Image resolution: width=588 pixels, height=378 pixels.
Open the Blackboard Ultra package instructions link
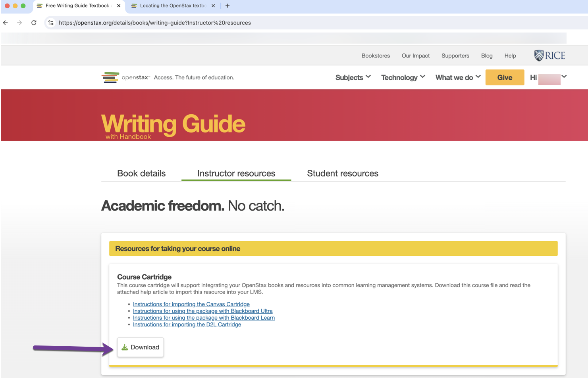(202, 311)
